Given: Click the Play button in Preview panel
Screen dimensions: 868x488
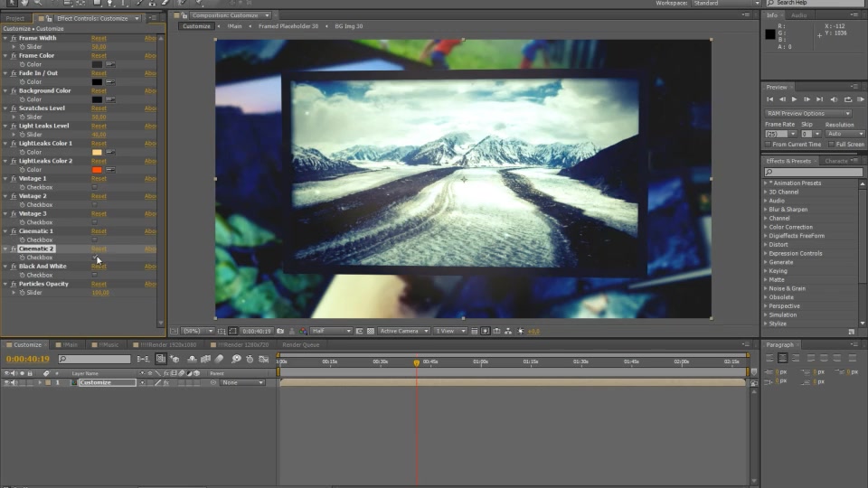Looking at the screenshot, I should tap(795, 99).
